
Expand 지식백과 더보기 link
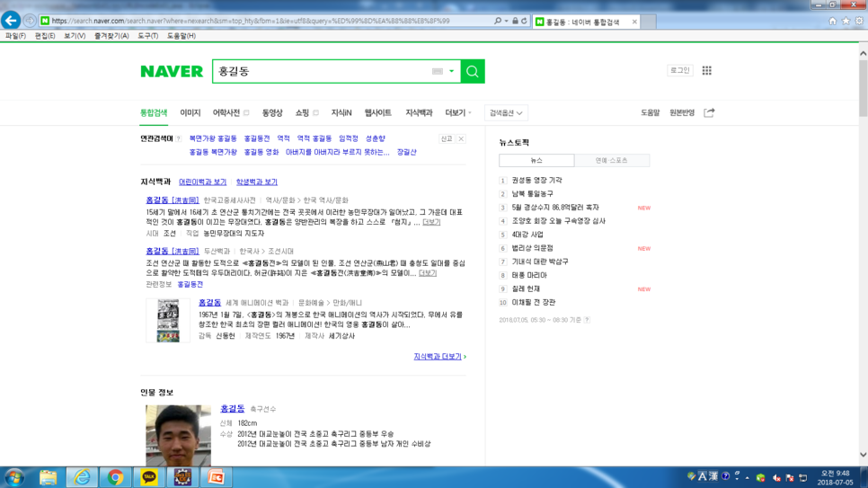point(439,357)
